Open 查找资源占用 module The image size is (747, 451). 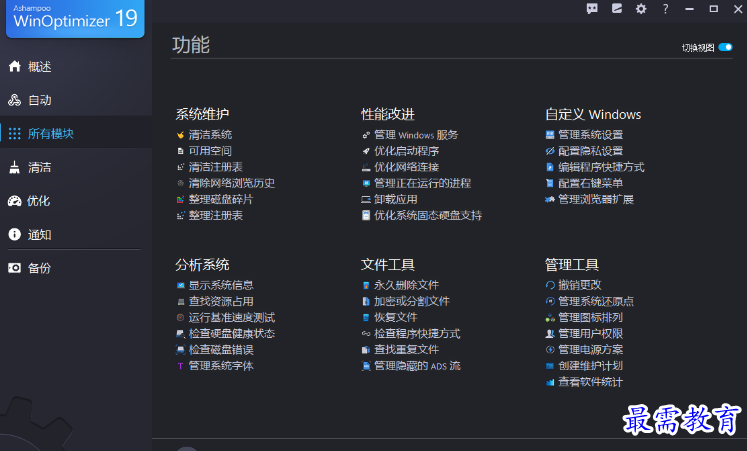(x=221, y=301)
